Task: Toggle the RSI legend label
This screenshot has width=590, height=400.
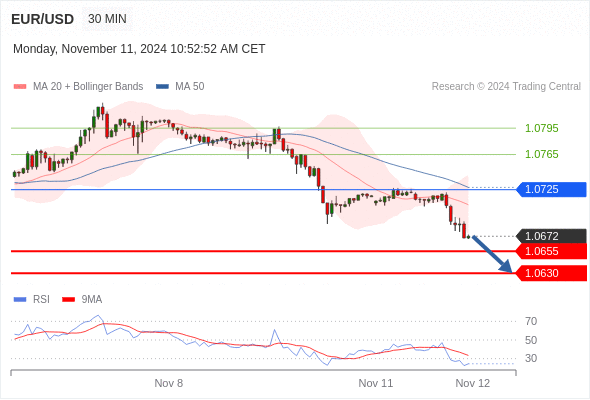Action: (x=41, y=300)
